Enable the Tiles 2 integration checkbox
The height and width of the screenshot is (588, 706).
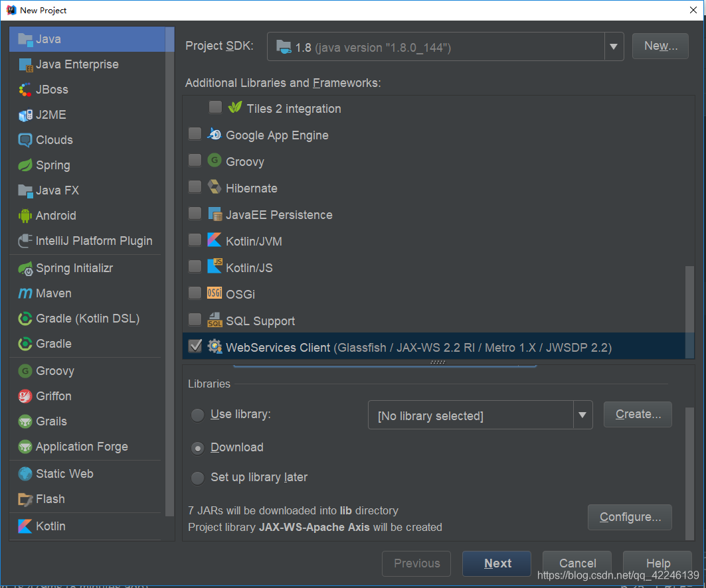pyautogui.click(x=216, y=107)
